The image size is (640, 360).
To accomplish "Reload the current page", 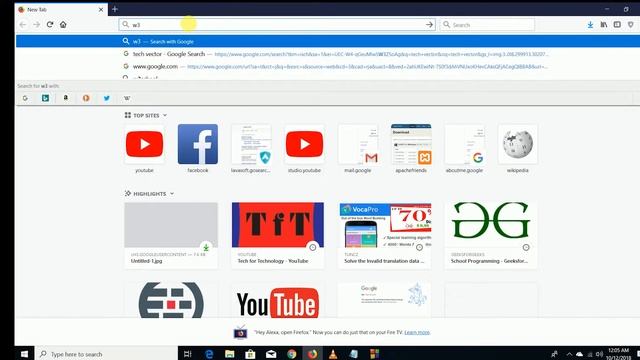I will (50, 24).
